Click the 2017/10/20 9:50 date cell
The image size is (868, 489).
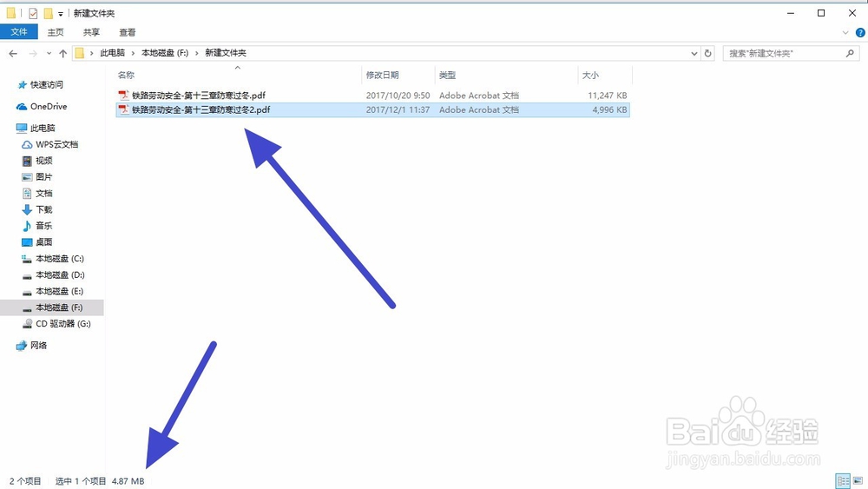398,96
